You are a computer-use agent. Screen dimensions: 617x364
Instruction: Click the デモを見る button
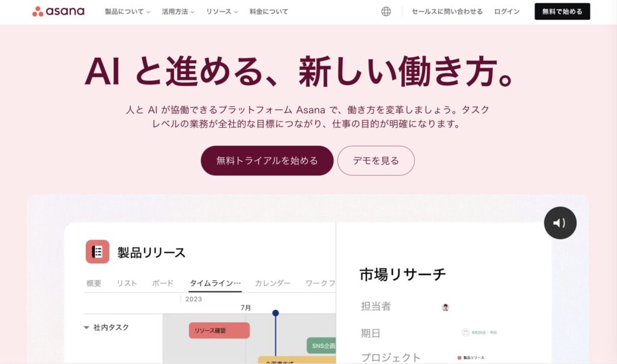(x=376, y=160)
